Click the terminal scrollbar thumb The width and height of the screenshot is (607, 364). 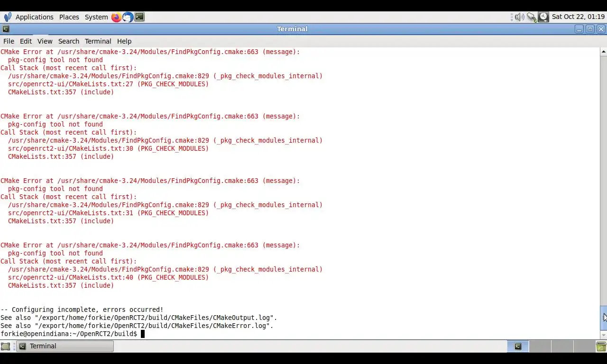604,318
